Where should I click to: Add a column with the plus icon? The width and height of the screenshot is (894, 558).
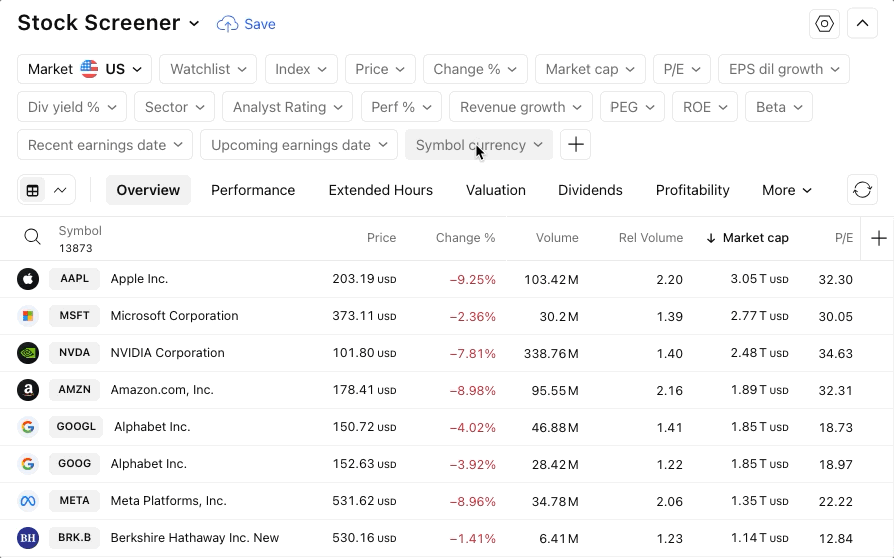[878, 238]
